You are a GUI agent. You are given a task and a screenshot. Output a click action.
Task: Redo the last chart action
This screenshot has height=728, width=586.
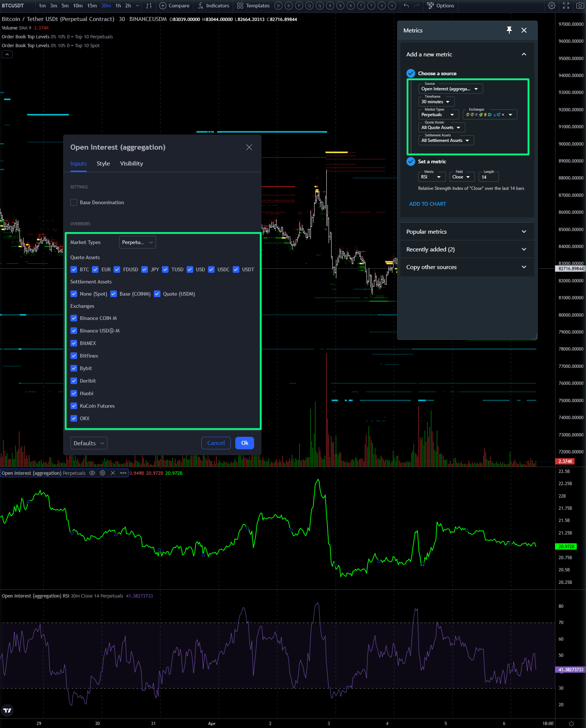416,6
